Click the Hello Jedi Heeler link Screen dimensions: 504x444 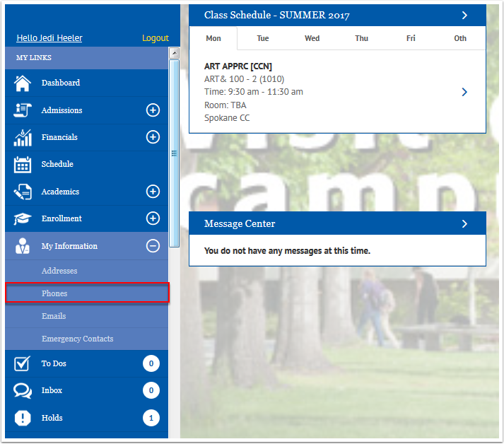click(49, 38)
